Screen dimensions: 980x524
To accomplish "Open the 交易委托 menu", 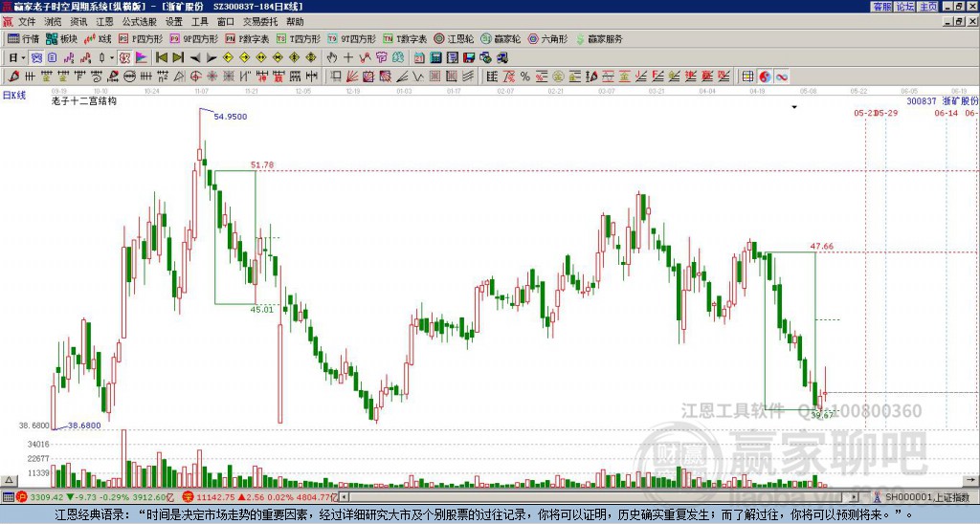I will pyautogui.click(x=260, y=22).
